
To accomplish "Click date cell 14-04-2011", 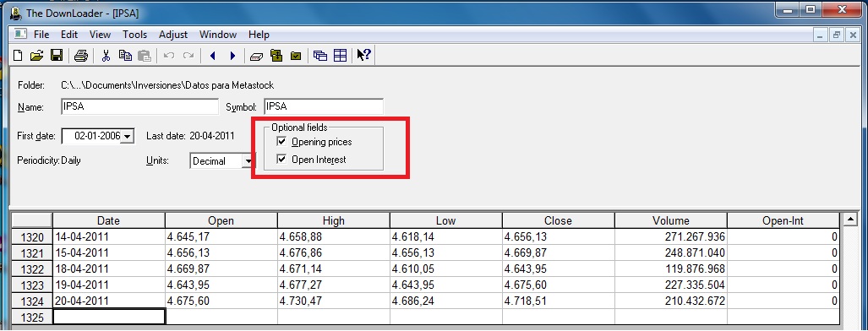I will coord(108,237).
